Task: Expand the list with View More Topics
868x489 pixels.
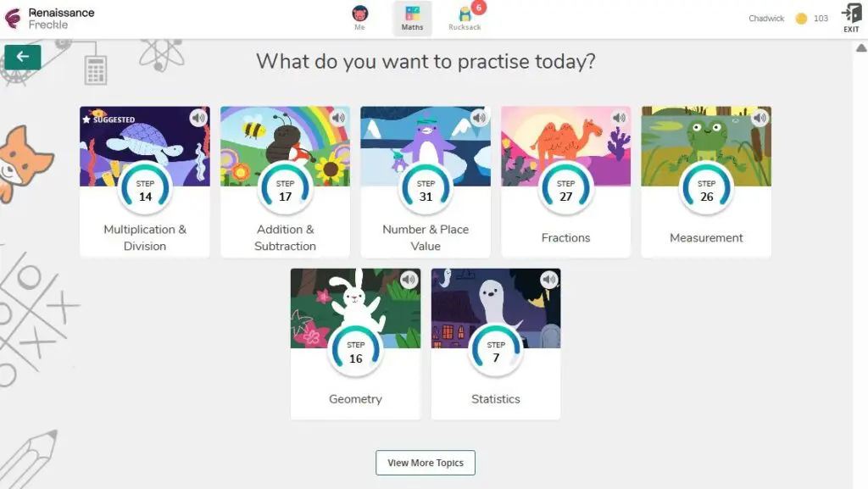Action: (426, 463)
